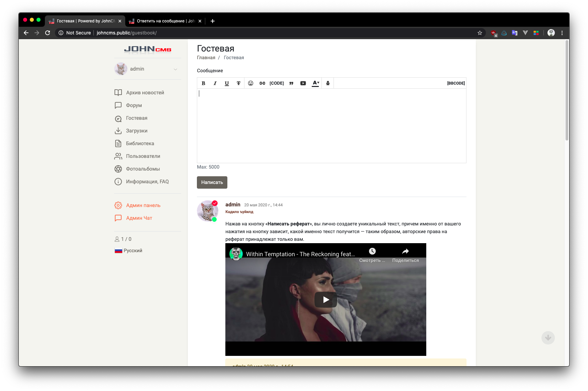Click the page vertical scrollbar

click(x=567, y=90)
